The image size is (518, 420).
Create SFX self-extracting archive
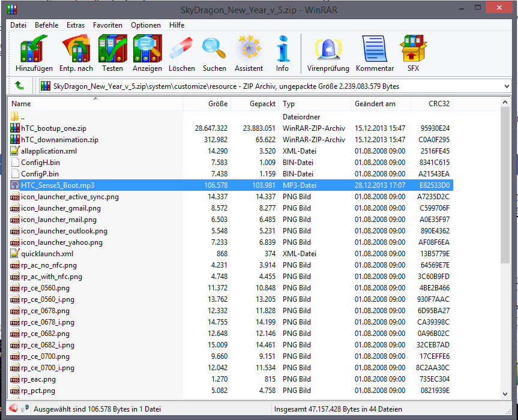(413, 53)
